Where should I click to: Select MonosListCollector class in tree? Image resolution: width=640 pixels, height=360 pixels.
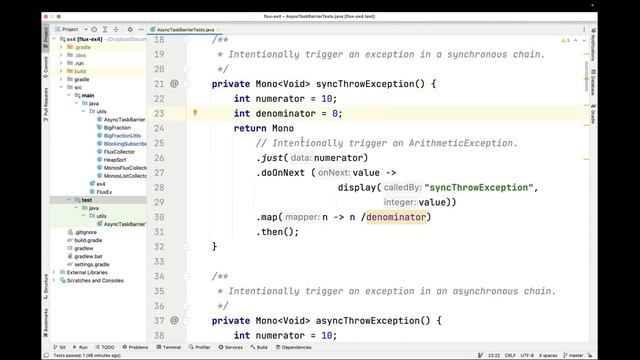tap(122, 176)
